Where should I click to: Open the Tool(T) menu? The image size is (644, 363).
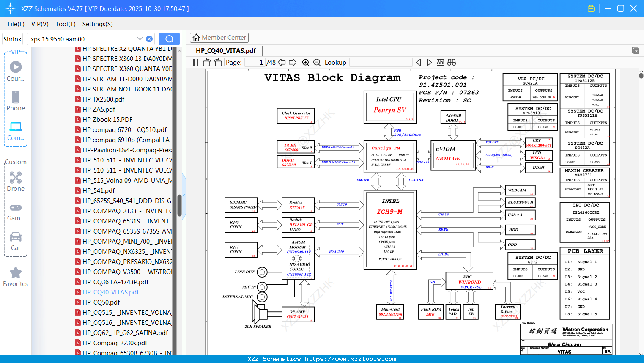pos(66,24)
